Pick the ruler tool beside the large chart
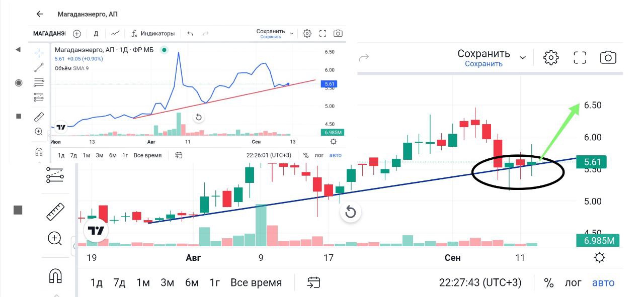This screenshot has height=297, width=644. (55, 212)
